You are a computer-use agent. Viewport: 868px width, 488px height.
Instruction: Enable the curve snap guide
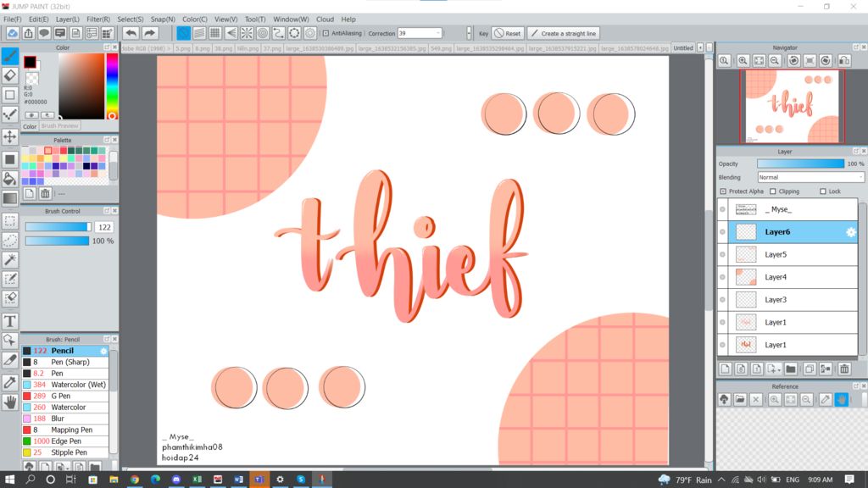point(278,33)
